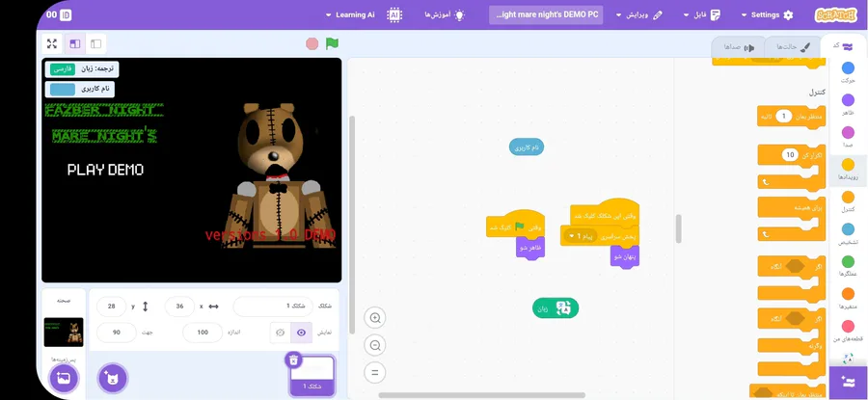Click the wait 1 seconds block

[791, 117]
